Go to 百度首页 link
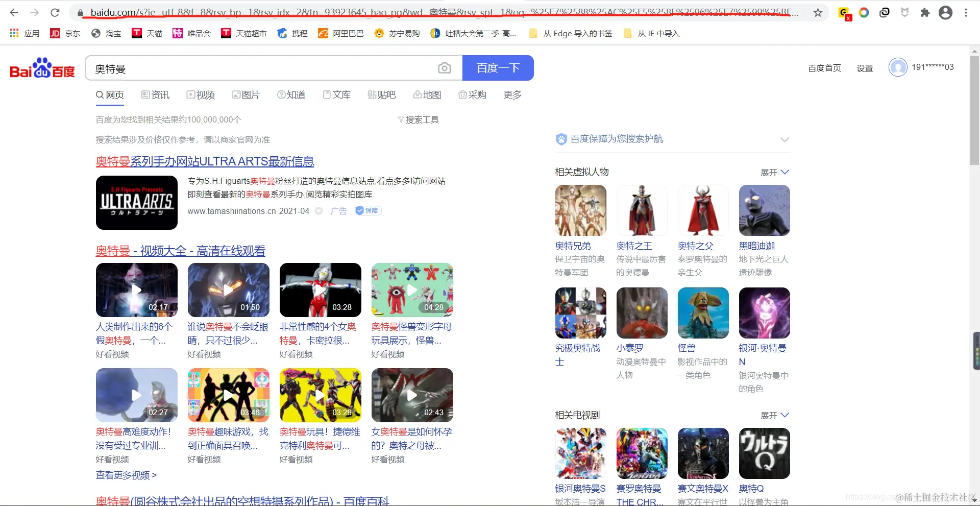This screenshot has height=506, width=980. [824, 68]
